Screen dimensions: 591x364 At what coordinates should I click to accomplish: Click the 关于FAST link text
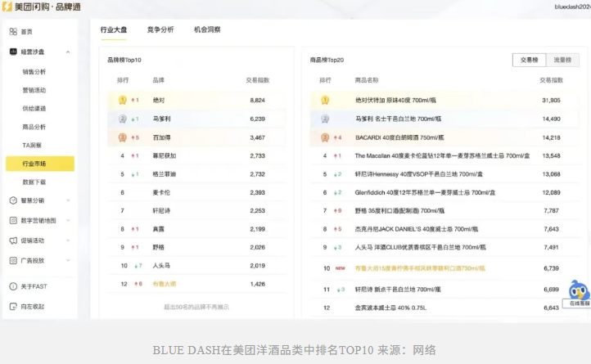click(34, 286)
